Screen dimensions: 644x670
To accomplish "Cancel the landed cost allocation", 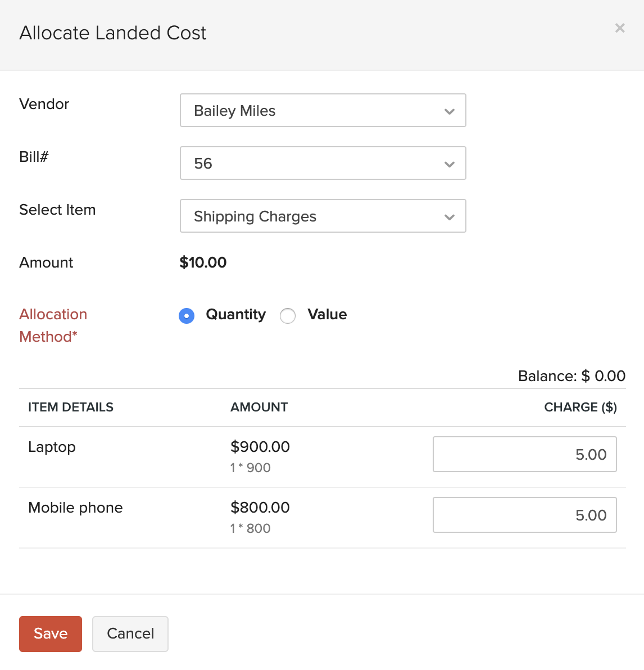I will pyautogui.click(x=130, y=633).
